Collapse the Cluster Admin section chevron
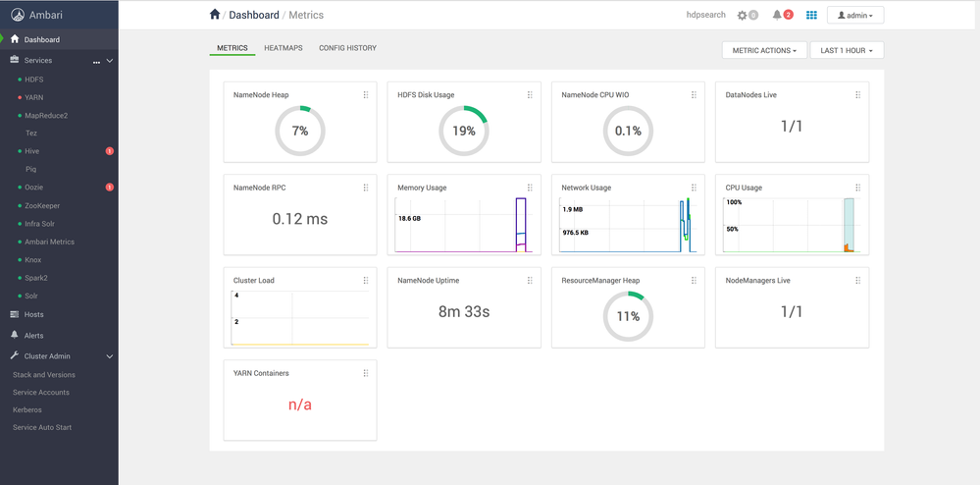This screenshot has height=485, width=980. [109, 356]
